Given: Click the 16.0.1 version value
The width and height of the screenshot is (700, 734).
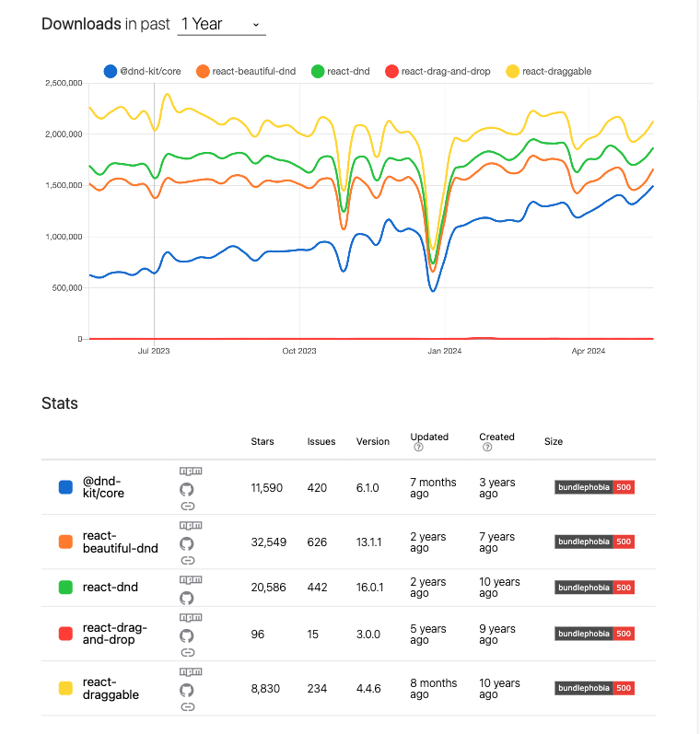Looking at the screenshot, I should click(x=370, y=587).
